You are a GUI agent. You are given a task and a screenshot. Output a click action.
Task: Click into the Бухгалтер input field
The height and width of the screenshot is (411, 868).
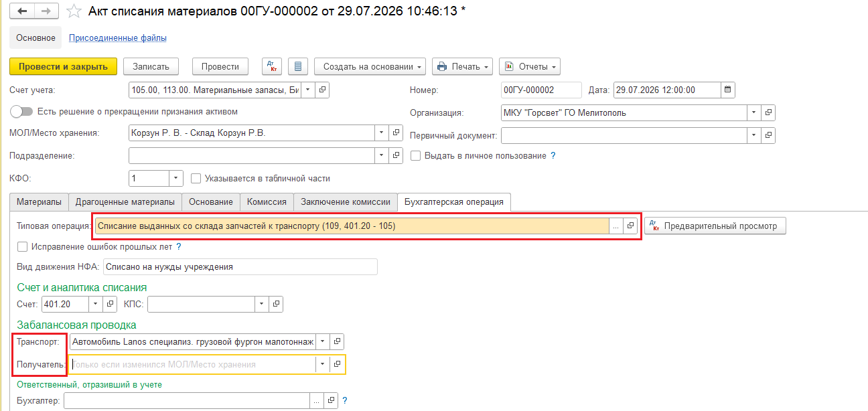click(x=186, y=400)
